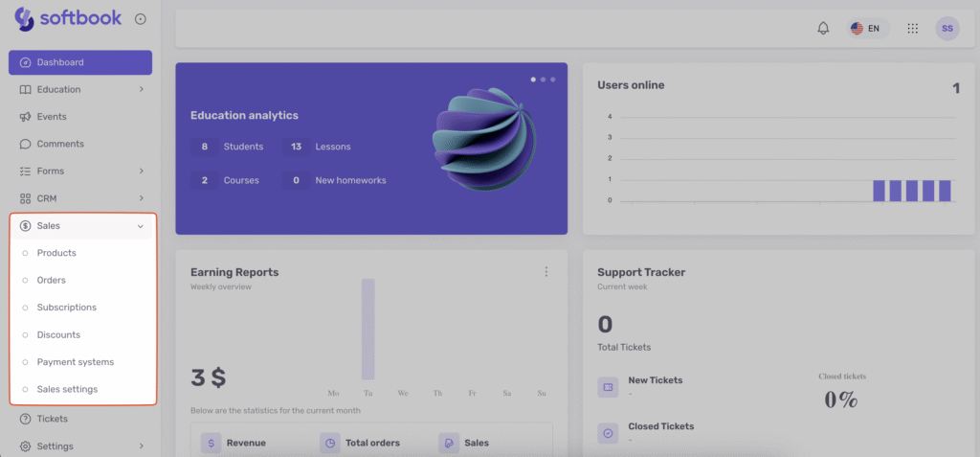Click the 3 $ earnings amount
The width and height of the screenshot is (980, 457).
[x=208, y=377]
